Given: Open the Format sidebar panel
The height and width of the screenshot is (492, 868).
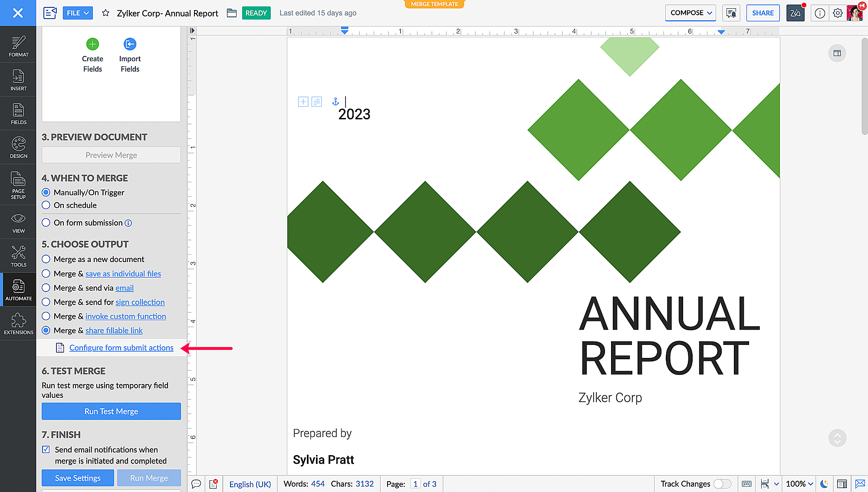Looking at the screenshot, I should tap(18, 46).
